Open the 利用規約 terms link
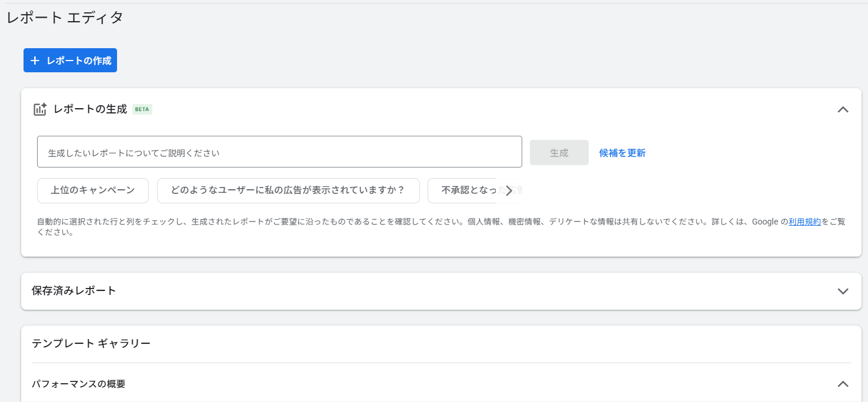The image size is (868, 402). [804, 222]
